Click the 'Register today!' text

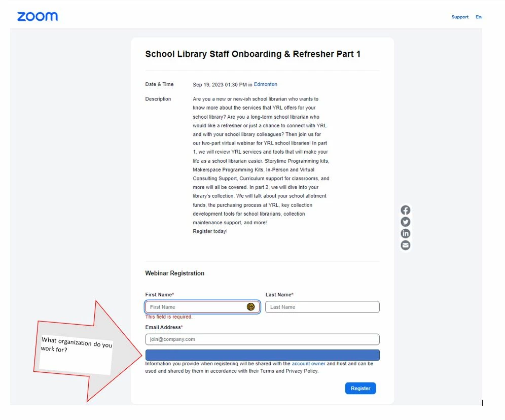[210, 231]
